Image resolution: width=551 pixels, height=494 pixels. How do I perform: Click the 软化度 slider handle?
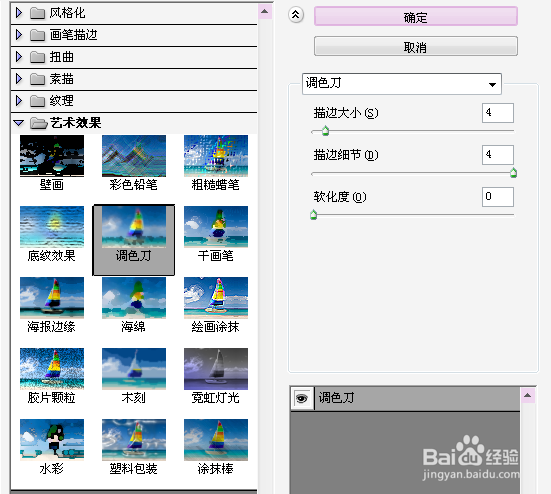(314, 215)
